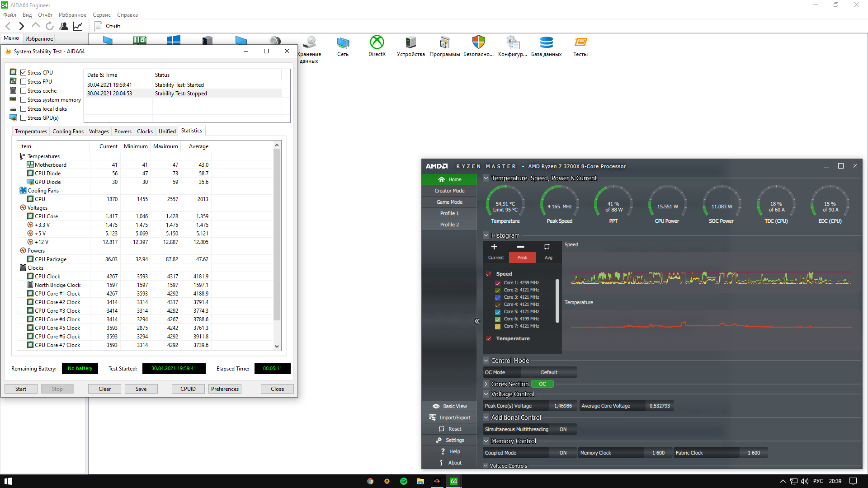This screenshot has height=488, width=868.
Task: Collapse the Histogram section
Action: click(486, 235)
